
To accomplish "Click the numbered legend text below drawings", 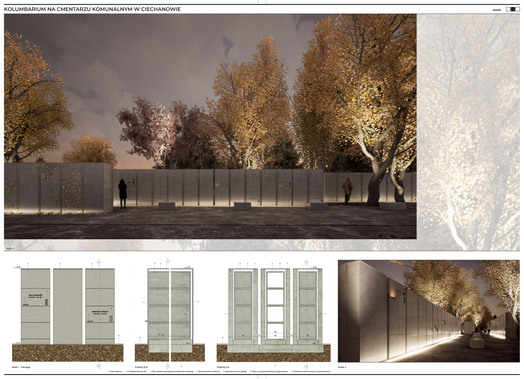I will tap(220, 371).
